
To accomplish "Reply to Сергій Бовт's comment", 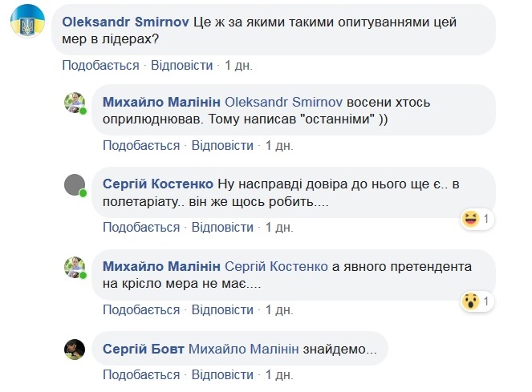I will click(224, 374).
